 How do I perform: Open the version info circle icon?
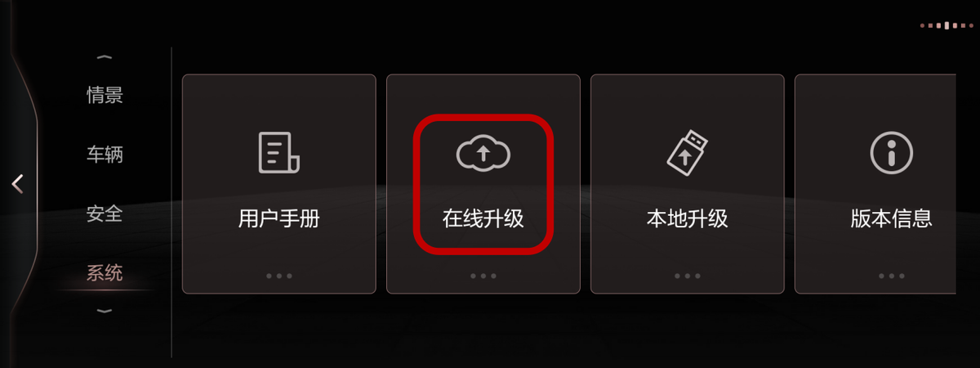click(891, 152)
